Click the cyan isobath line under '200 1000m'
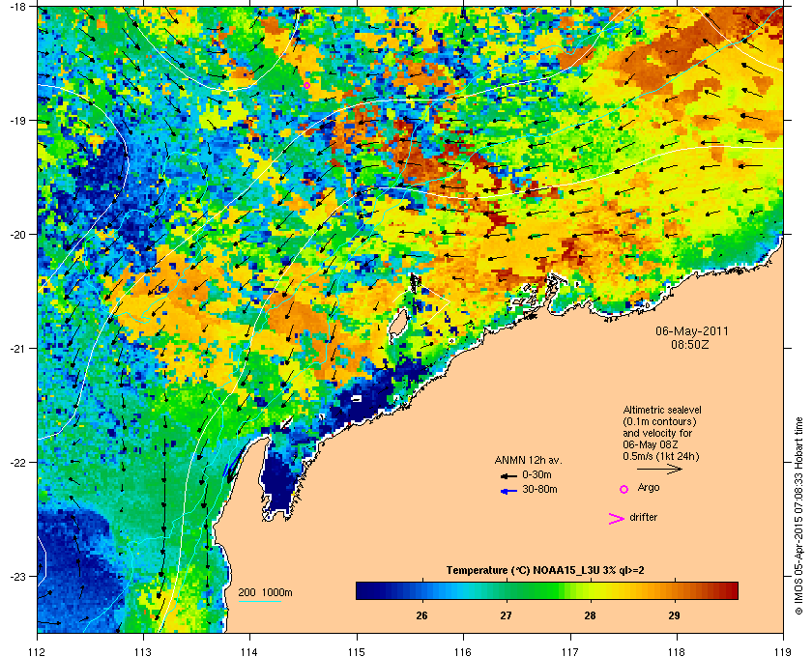This screenshot has width=812, height=657. point(260,601)
